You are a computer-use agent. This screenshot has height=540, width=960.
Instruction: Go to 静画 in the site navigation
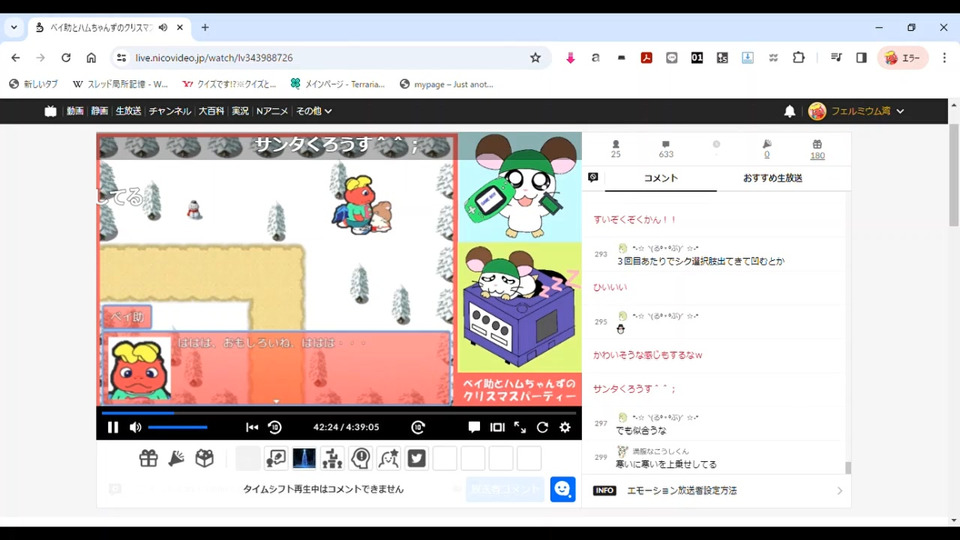pos(99,111)
